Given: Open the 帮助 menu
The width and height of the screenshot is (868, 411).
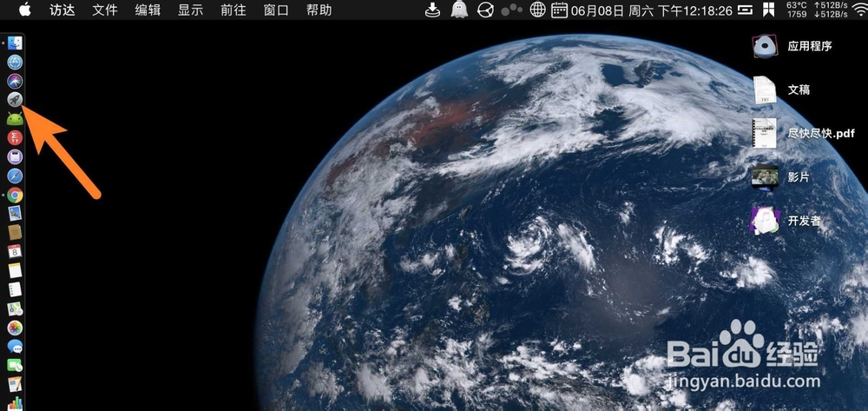Looking at the screenshot, I should (x=319, y=10).
